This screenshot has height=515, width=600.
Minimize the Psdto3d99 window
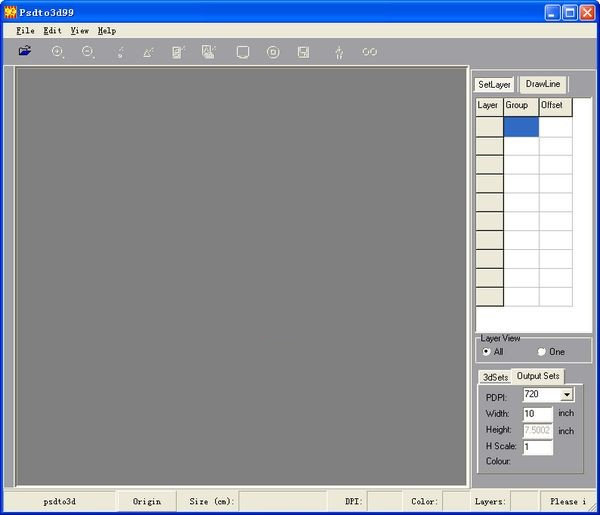coord(552,13)
